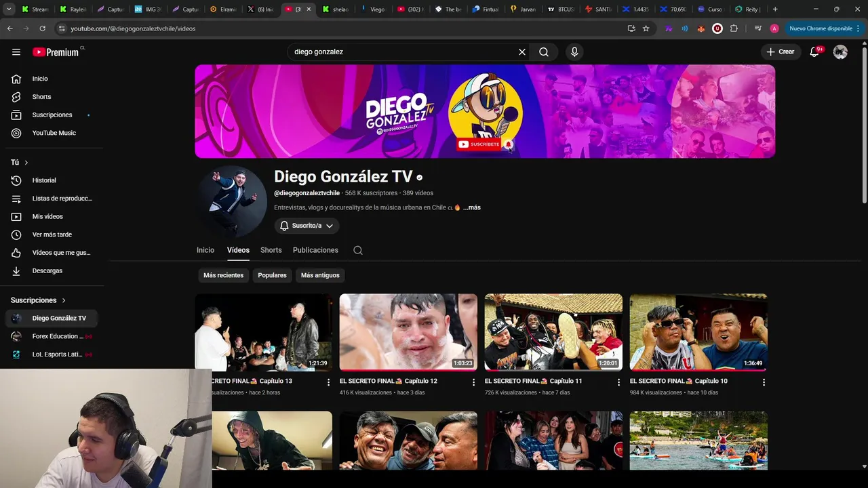Reload the page with the refresh icon
The image size is (868, 488).
(x=42, y=28)
